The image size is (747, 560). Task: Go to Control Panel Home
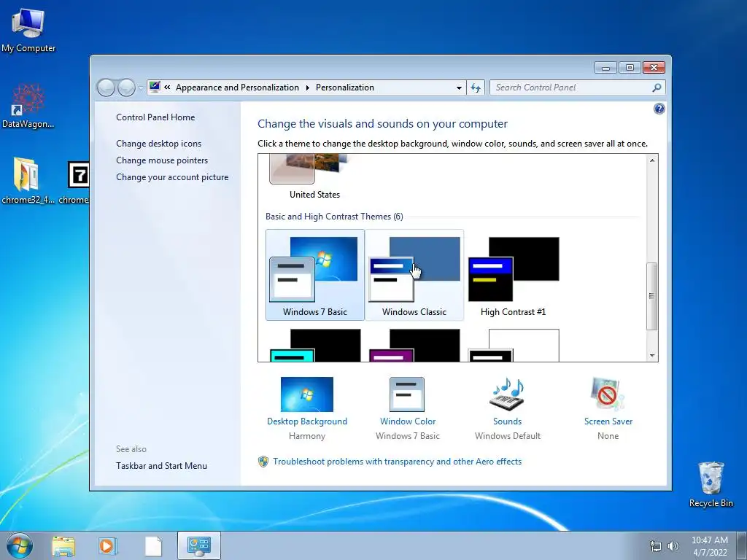tap(155, 117)
